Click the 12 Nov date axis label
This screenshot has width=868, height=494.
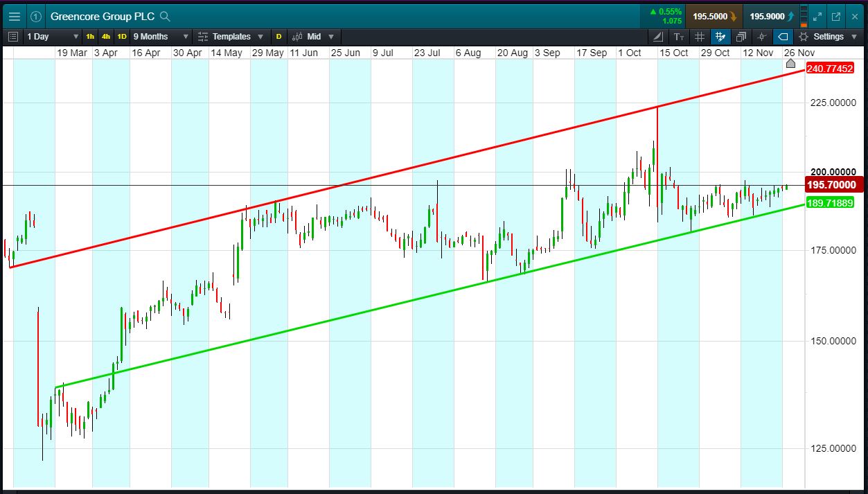(758, 53)
